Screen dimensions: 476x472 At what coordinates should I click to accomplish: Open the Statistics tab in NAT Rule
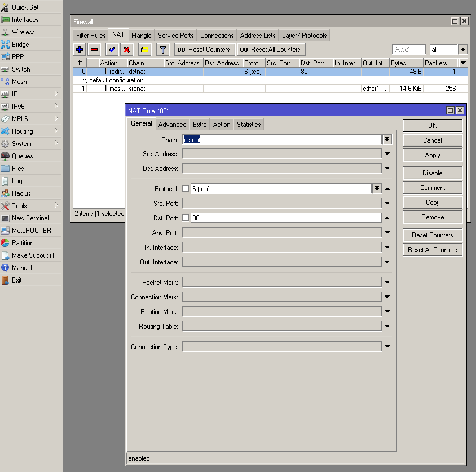click(x=249, y=125)
